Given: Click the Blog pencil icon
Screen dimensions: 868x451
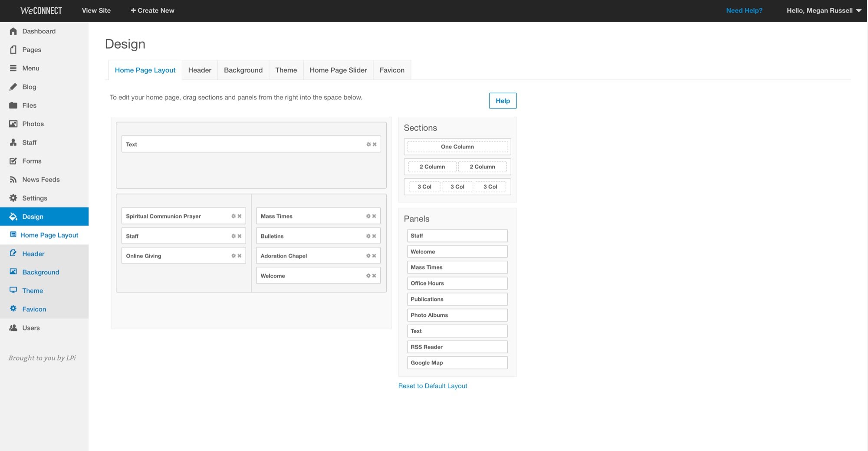Looking at the screenshot, I should click(13, 87).
